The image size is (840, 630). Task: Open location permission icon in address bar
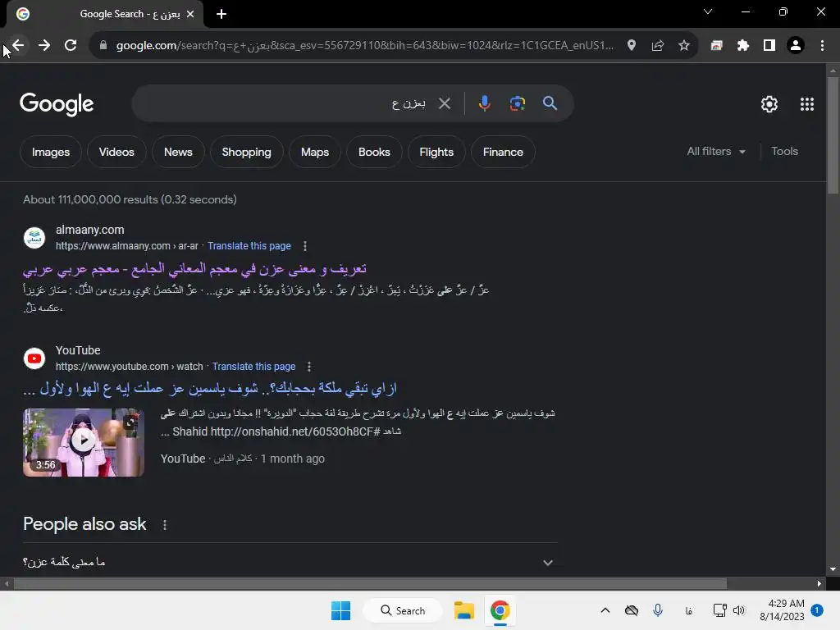pos(632,45)
